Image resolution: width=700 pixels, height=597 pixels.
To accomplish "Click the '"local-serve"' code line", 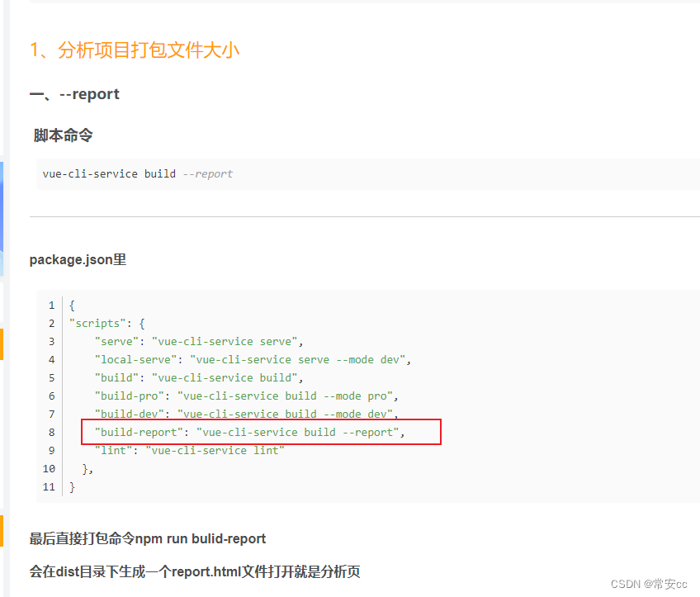I will tap(253, 360).
